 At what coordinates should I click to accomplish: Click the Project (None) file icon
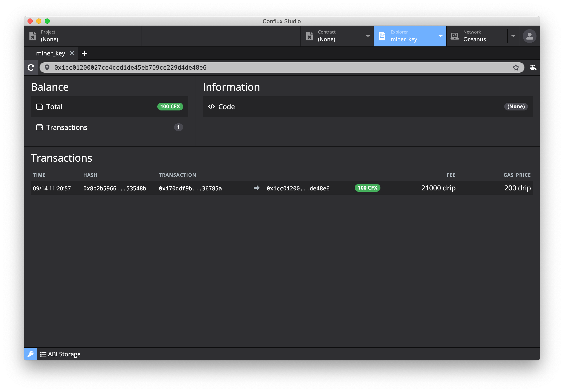pos(33,36)
